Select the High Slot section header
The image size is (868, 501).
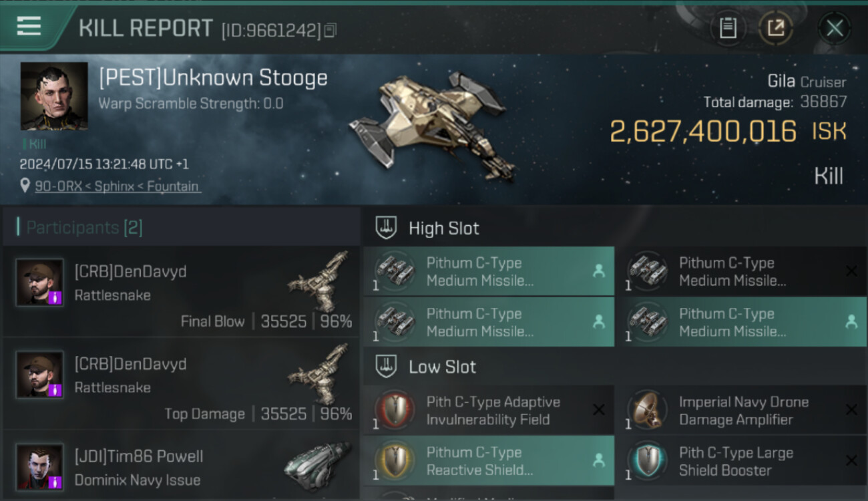444,228
